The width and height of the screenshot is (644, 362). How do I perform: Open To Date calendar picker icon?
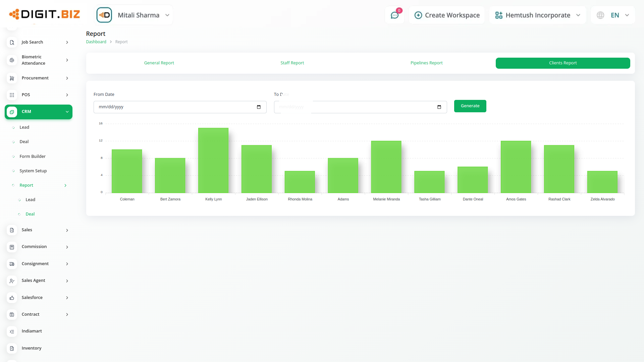(439, 107)
